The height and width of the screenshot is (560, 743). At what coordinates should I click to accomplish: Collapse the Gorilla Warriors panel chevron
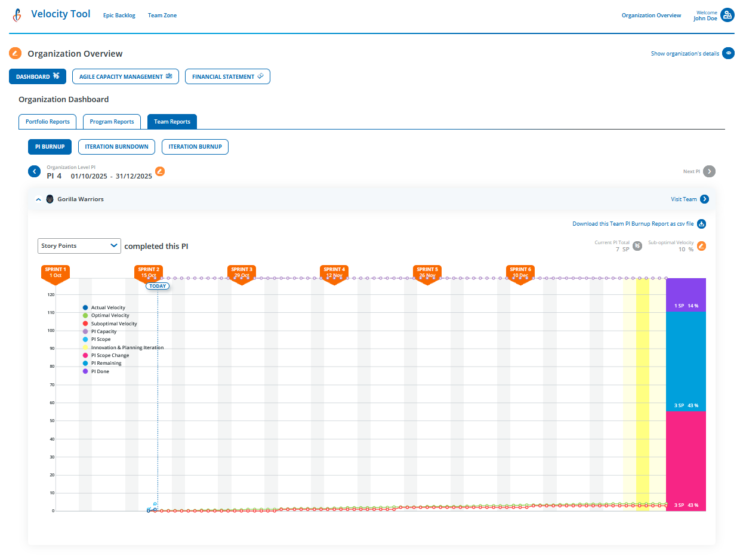tap(38, 199)
